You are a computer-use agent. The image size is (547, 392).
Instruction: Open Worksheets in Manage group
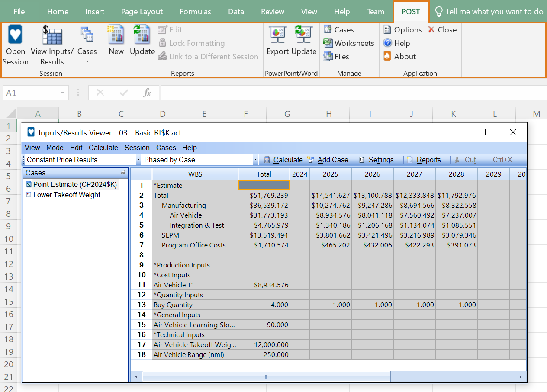349,43
